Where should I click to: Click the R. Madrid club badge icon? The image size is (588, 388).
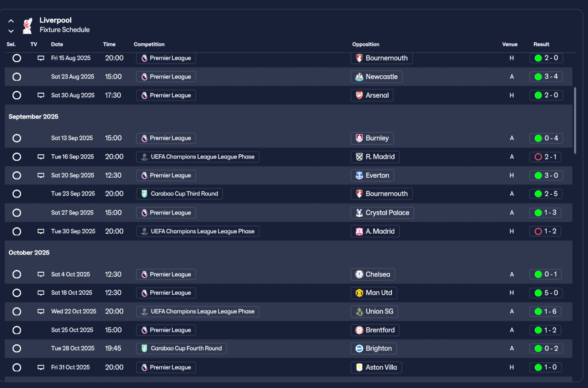tap(359, 157)
